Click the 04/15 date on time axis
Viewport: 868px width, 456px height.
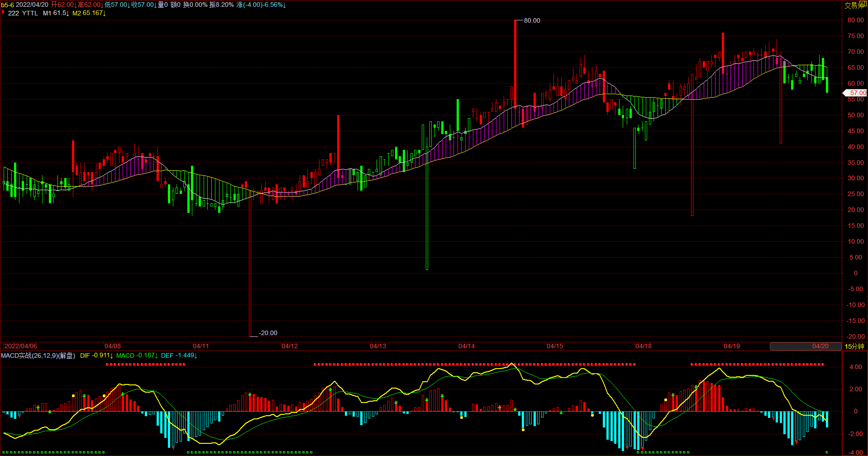(555, 346)
